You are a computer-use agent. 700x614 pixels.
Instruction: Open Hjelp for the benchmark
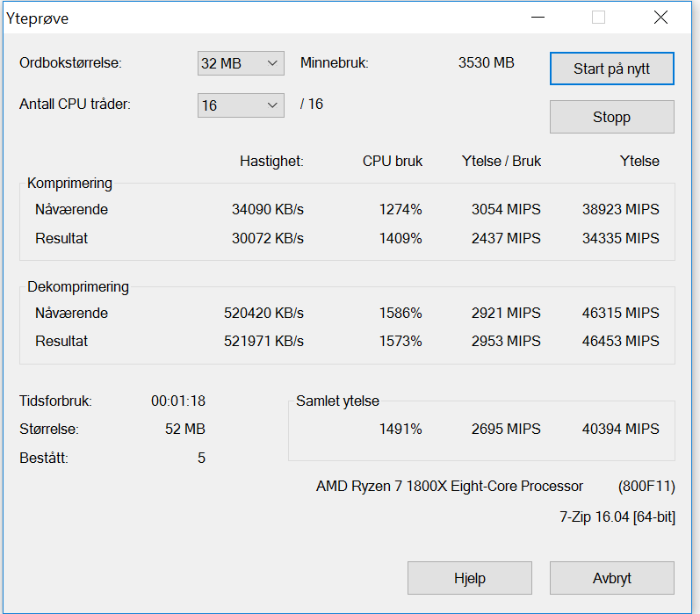pyautogui.click(x=470, y=578)
